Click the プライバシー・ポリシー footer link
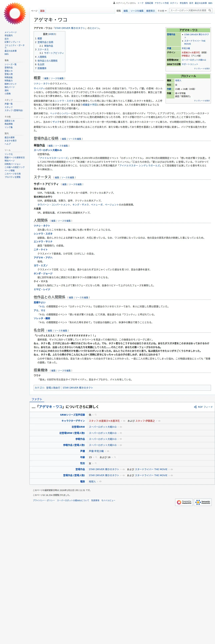Viewport: 215px width, 644px height. point(44,501)
